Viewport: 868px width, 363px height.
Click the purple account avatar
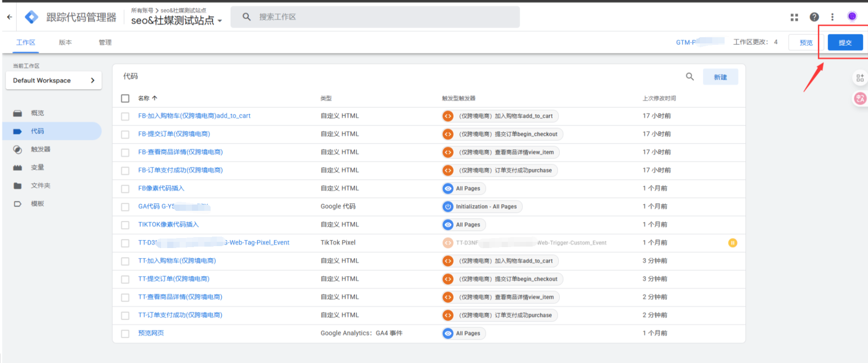(x=852, y=17)
